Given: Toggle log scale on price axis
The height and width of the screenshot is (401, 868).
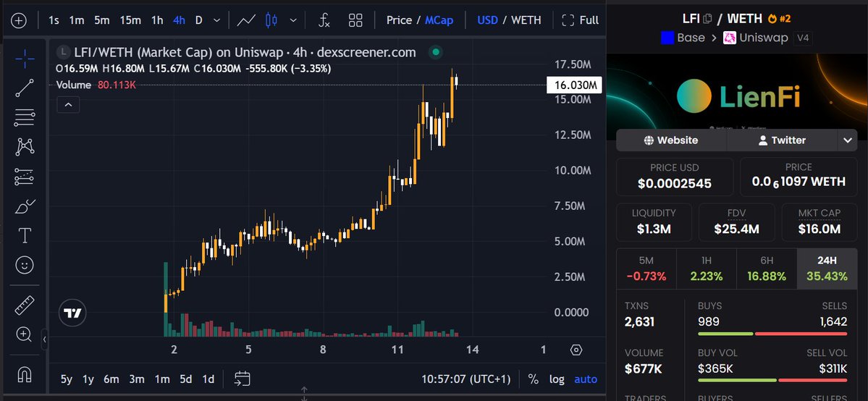Looking at the screenshot, I should click(557, 379).
